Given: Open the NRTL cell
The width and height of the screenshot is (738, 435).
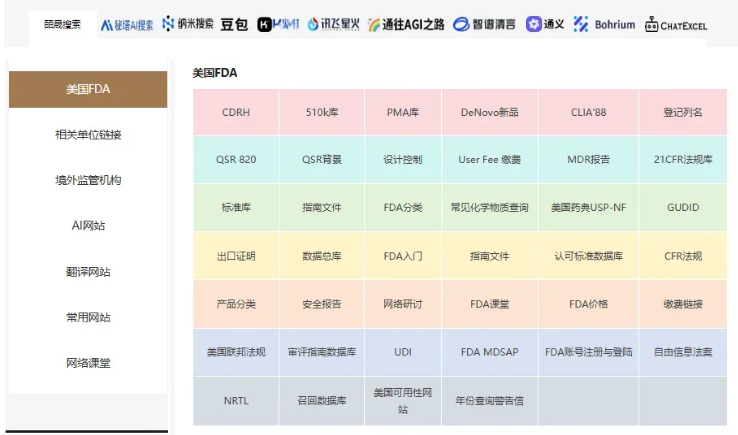Looking at the screenshot, I should [x=236, y=401].
